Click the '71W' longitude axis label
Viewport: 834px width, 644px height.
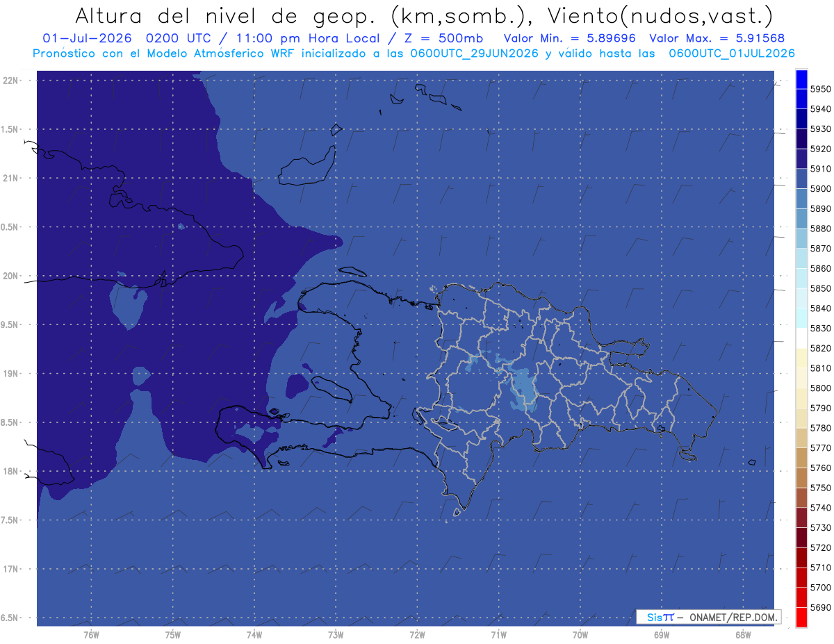[498, 634]
